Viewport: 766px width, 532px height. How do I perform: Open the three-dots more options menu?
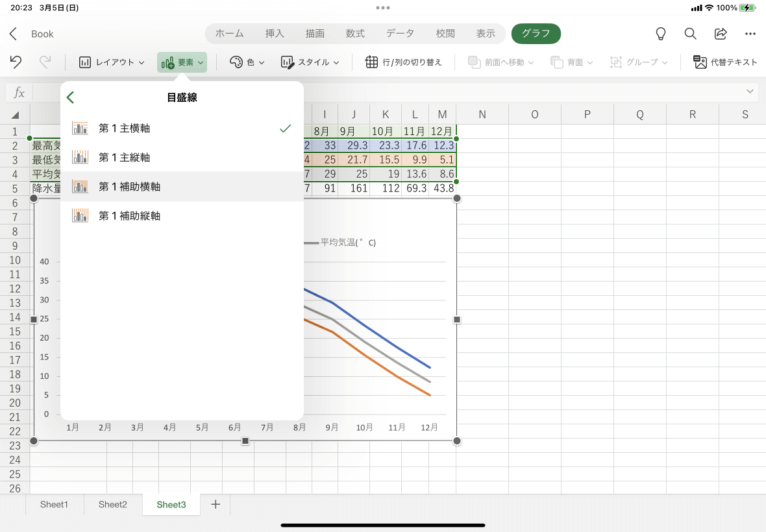[x=750, y=34]
